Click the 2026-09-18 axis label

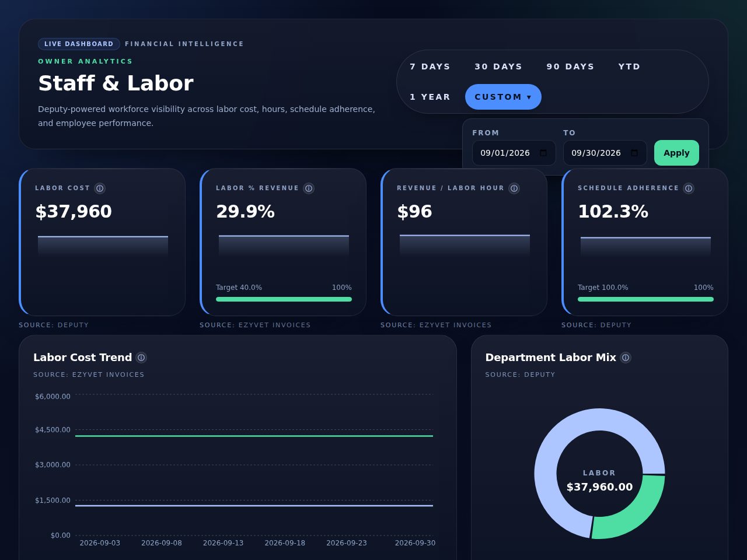285,543
